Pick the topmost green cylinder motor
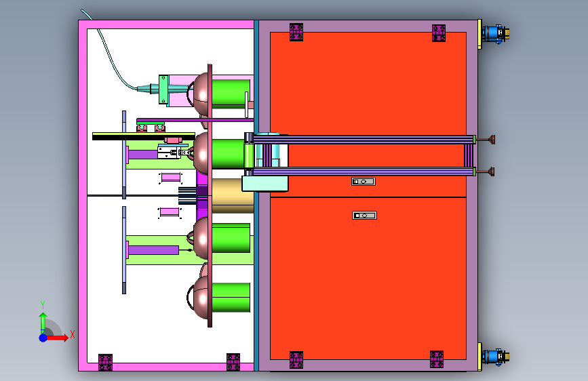The width and height of the screenshot is (588, 381). tap(231, 94)
